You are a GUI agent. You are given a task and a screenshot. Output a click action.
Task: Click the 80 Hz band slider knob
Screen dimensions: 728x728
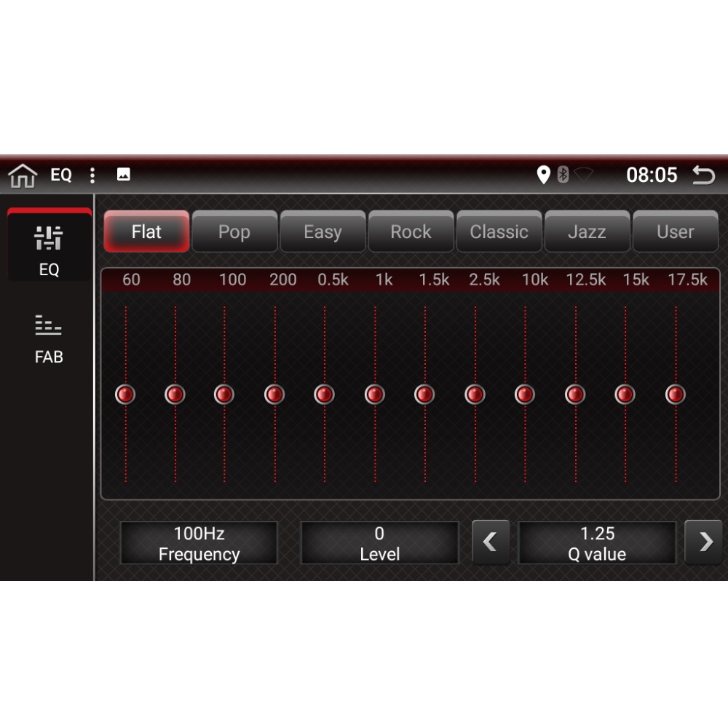pyautogui.click(x=175, y=395)
